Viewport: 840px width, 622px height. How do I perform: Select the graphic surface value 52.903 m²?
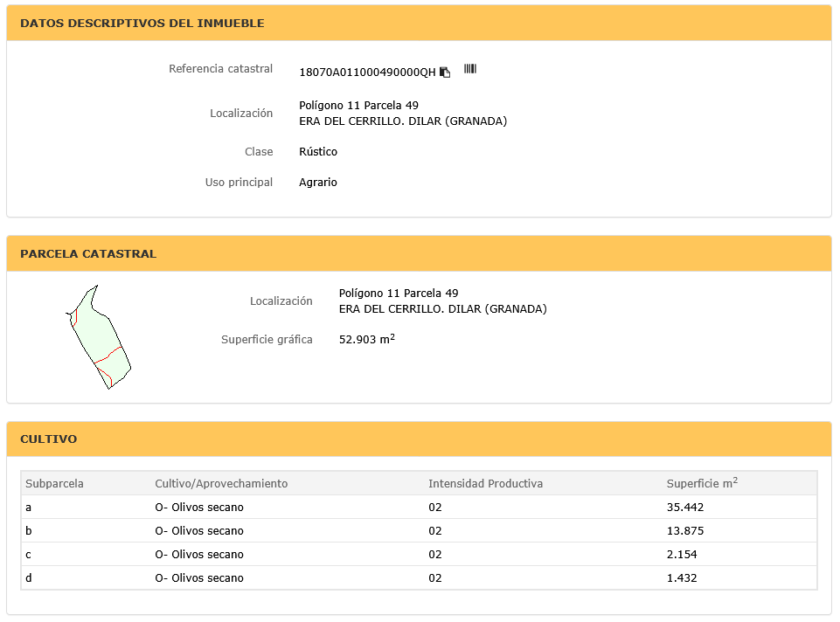[x=367, y=339]
